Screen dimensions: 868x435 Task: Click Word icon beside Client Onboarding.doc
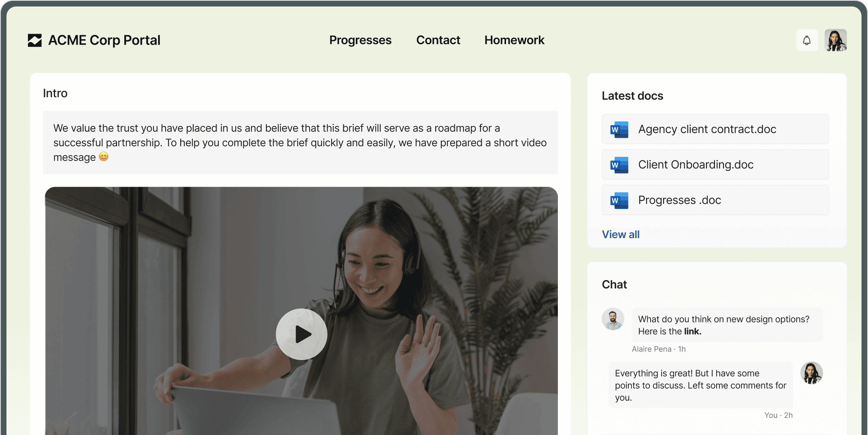[619, 165]
